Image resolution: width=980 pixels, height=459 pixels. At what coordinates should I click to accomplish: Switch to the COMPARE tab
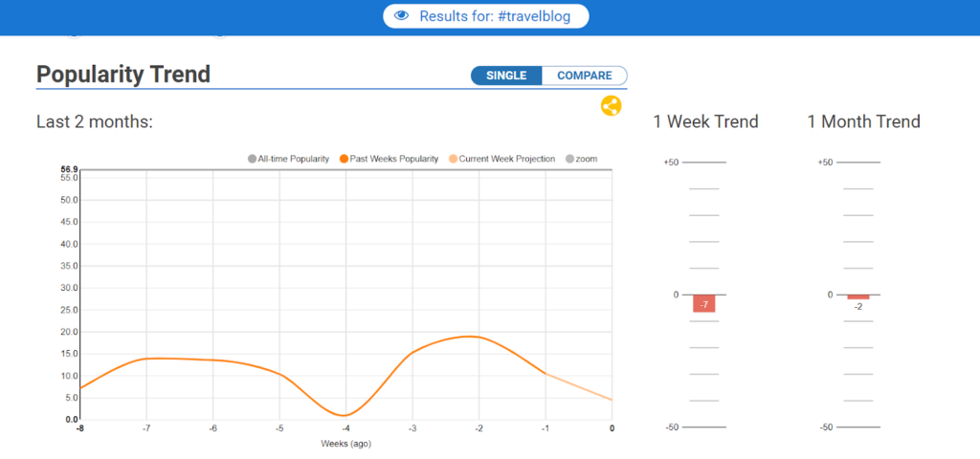point(584,76)
